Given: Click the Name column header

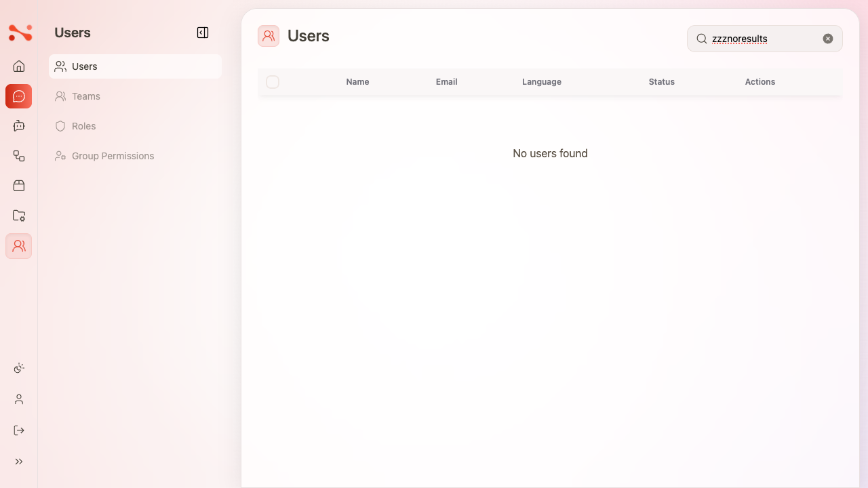Looking at the screenshot, I should (357, 82).
